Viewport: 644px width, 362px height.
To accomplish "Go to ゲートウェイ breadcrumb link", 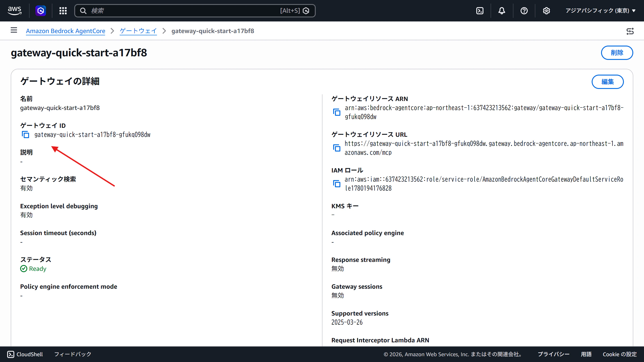I will tap(138, 31).
